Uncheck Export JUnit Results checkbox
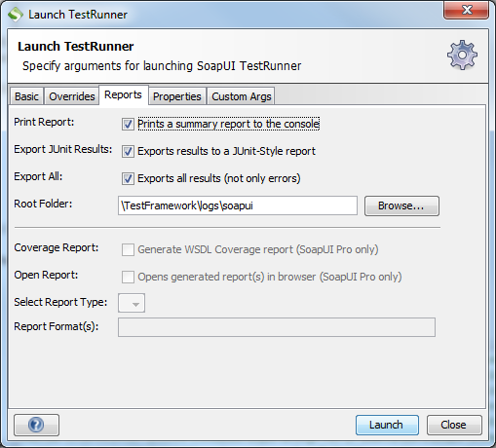 (128, 151)
